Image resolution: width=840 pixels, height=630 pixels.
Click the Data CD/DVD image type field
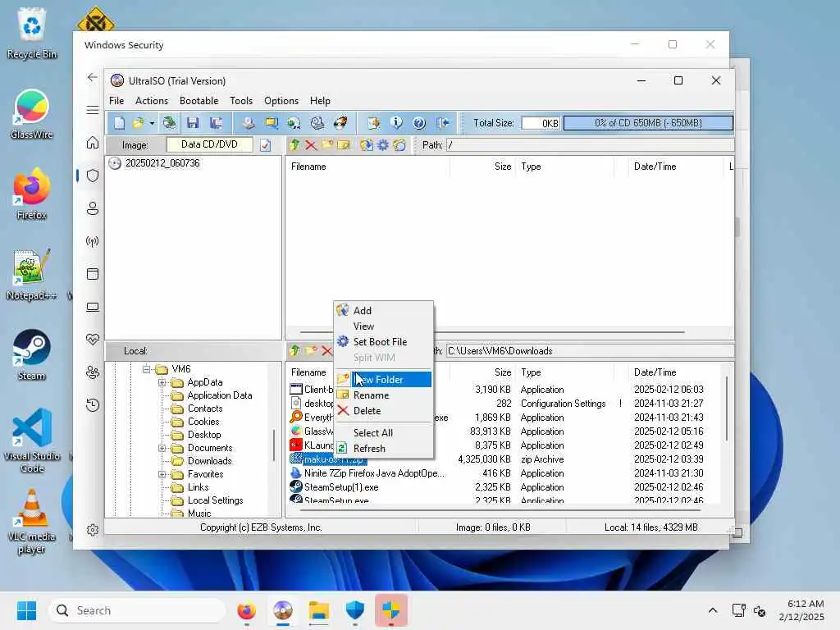209,144
